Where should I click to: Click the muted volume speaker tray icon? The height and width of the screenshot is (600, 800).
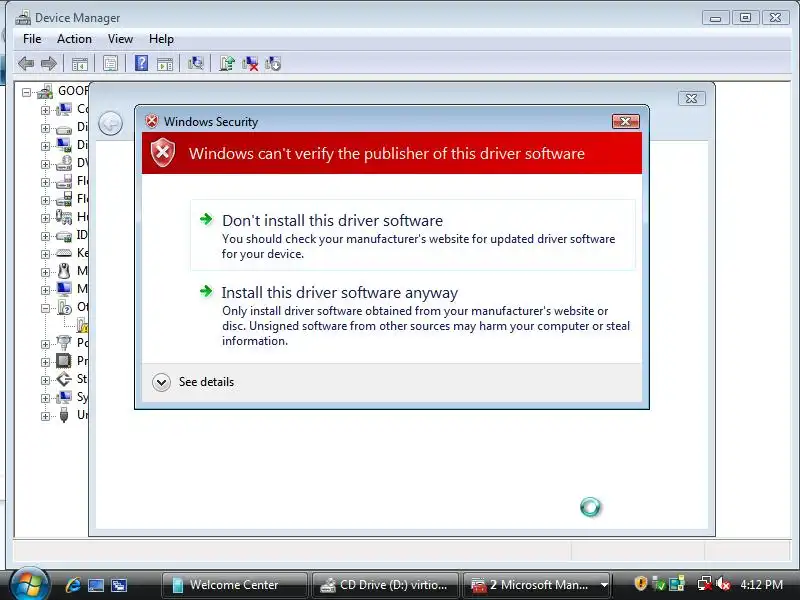[722, 584]
